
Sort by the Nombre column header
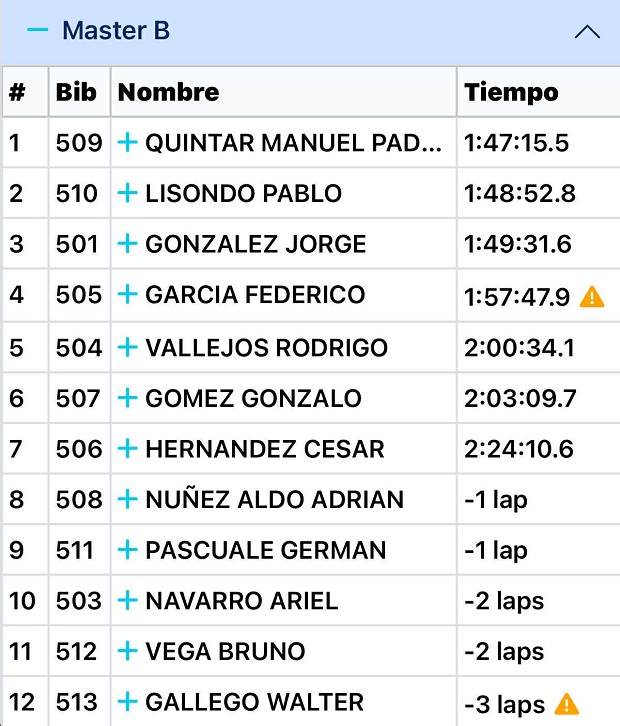[168, 92]
